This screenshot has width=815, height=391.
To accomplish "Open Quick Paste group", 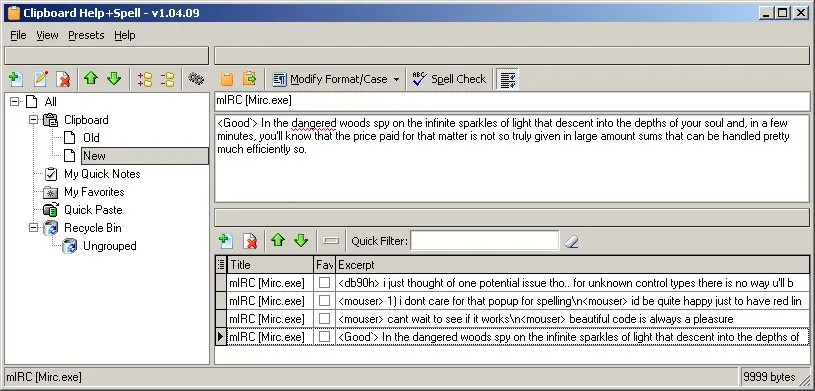I will click(93, 210).
